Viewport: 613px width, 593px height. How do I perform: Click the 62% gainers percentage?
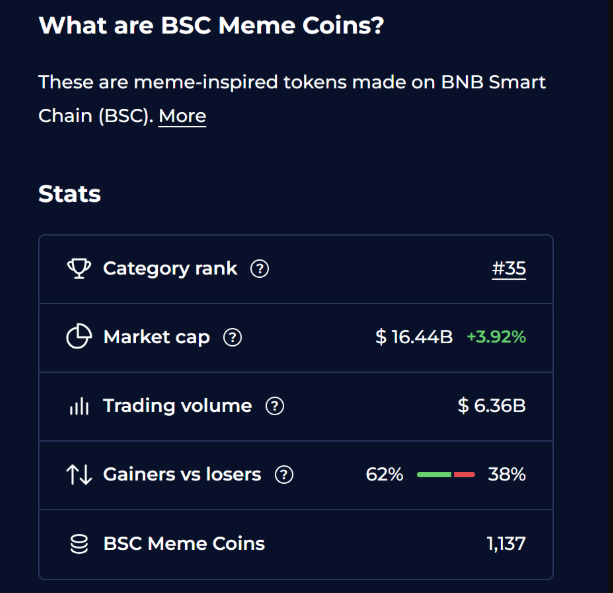[x=384, y=475]
